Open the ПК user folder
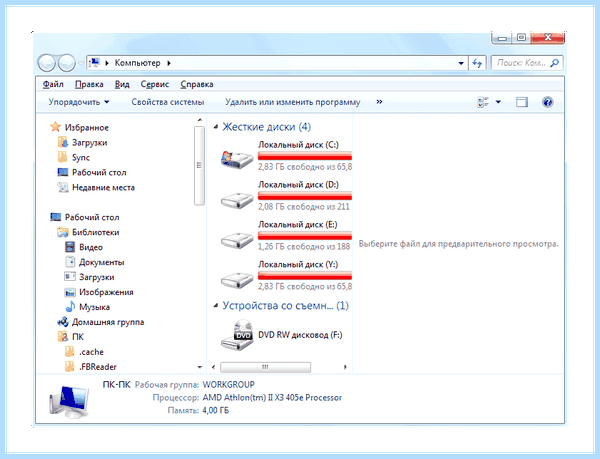This screenshot has width=600, height=459. pyautogui.click(x=78, y=337)
